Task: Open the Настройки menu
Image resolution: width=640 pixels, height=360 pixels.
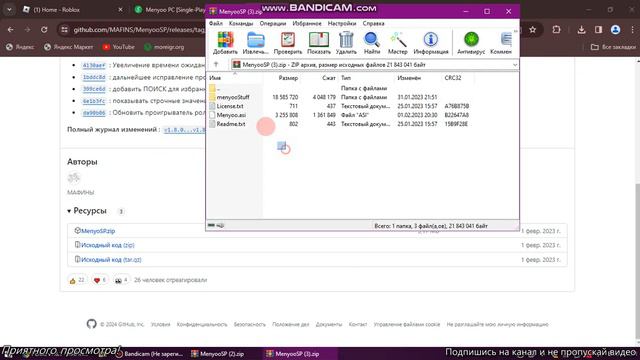Action: (342, 24)
